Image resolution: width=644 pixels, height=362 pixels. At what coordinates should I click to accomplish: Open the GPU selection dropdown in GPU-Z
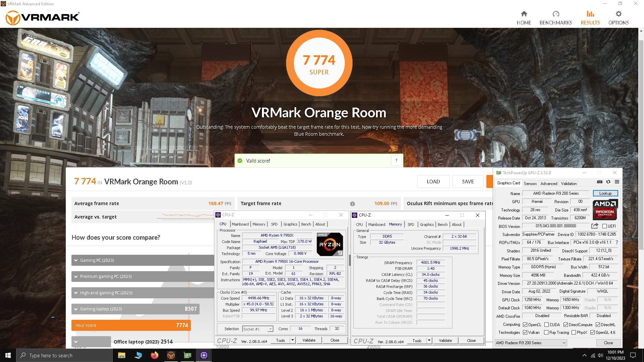pyautogui.click(x=531, y=343)
